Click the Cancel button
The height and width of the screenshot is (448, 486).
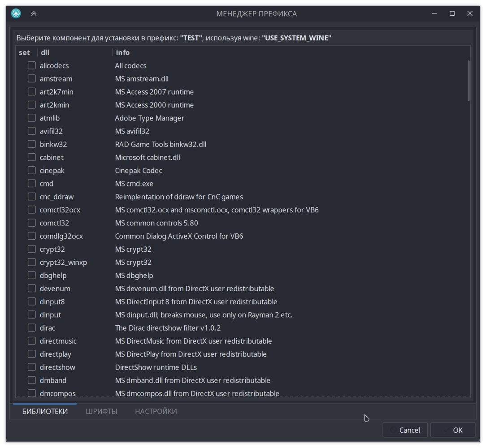(405, 430)
